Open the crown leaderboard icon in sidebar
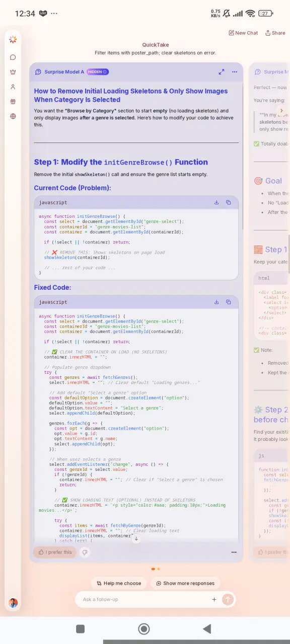The image size is (290, 644). pos(13,72)
